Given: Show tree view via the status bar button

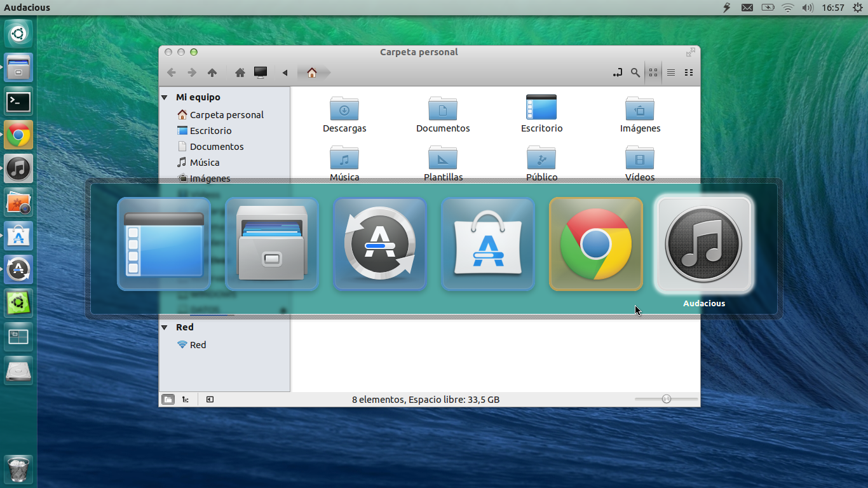Looking at the screenshot, I should point(186,400).
